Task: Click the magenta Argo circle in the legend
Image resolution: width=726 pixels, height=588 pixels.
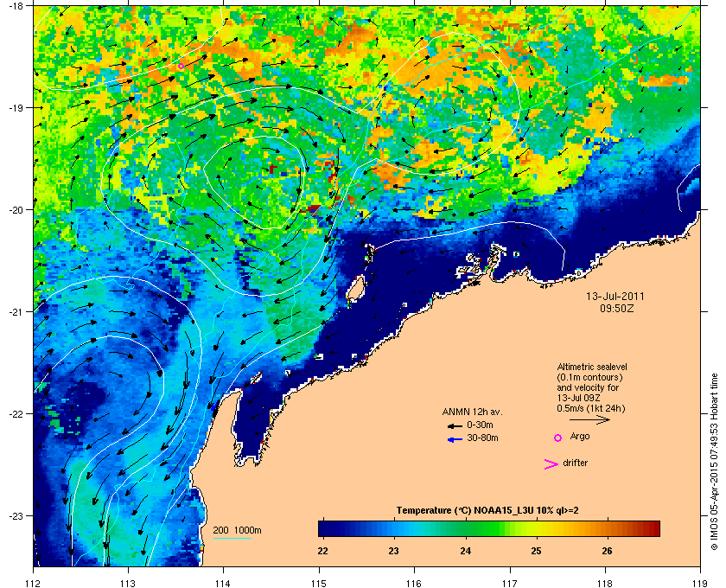Action: tap(558, 438)
